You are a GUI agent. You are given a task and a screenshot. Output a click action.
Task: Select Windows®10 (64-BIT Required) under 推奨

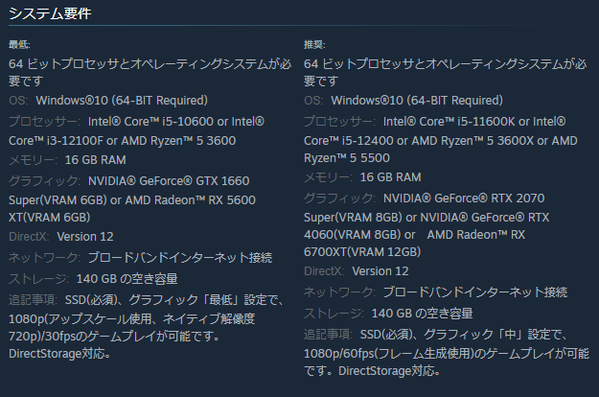coord(417,100)
